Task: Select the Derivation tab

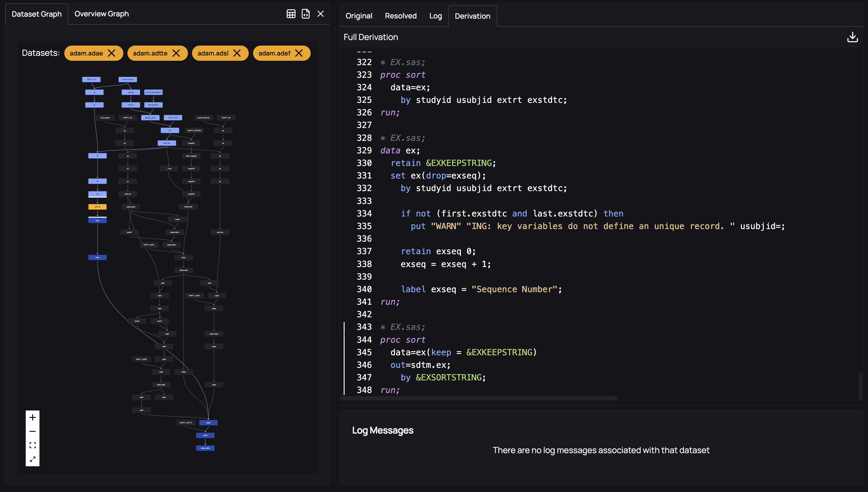Action: pyautogui.click(x=472, y=16)
